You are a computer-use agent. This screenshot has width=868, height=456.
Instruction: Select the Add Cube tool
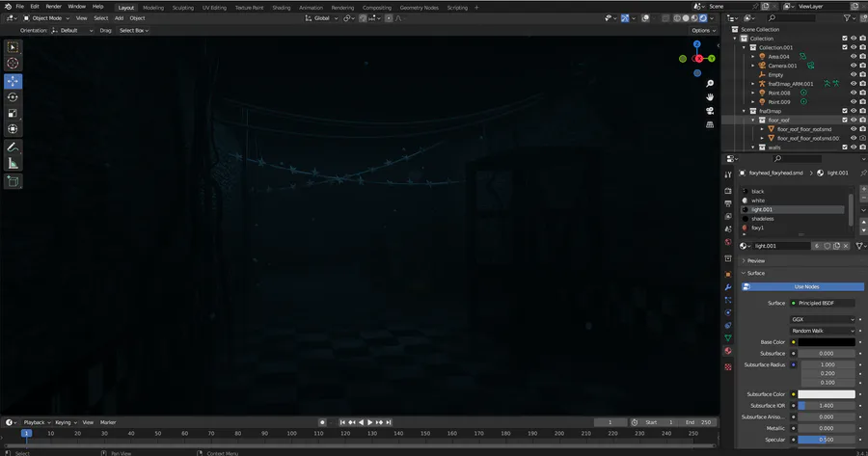click(13, 181)
